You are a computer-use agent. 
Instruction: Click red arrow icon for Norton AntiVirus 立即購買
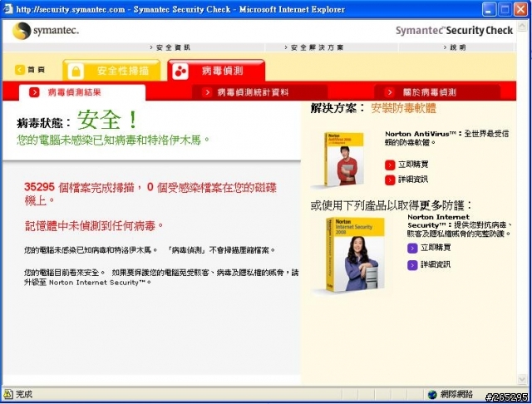click(390, 165)
